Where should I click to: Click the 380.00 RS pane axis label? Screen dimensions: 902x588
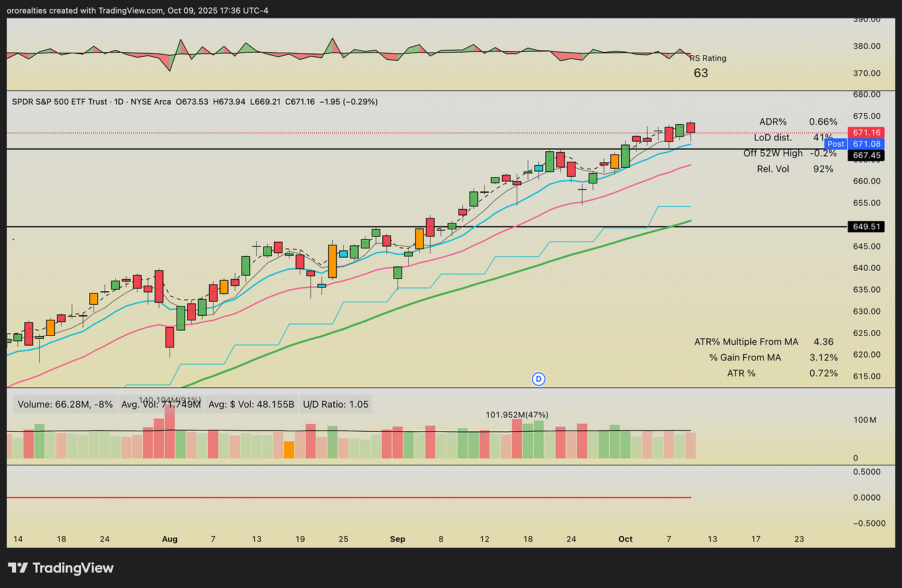tap(867, 46)
